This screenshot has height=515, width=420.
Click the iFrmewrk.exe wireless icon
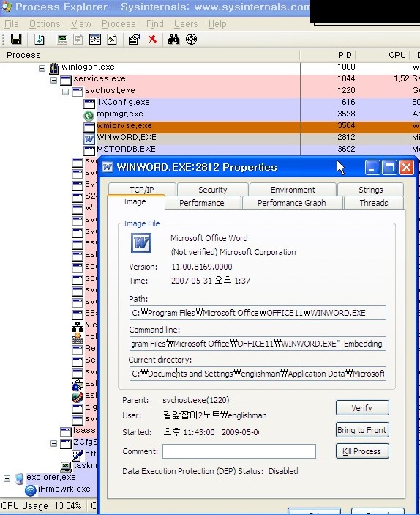point(31,490)
